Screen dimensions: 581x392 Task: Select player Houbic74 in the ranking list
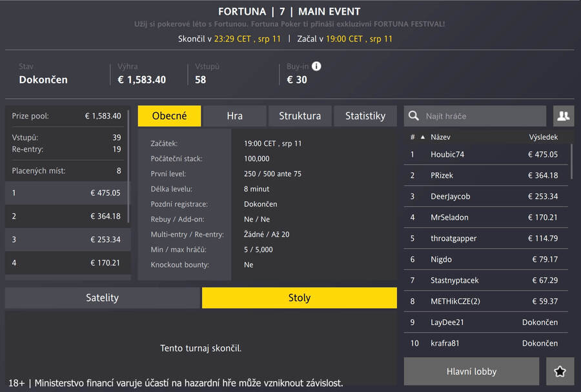pos(447,155)
